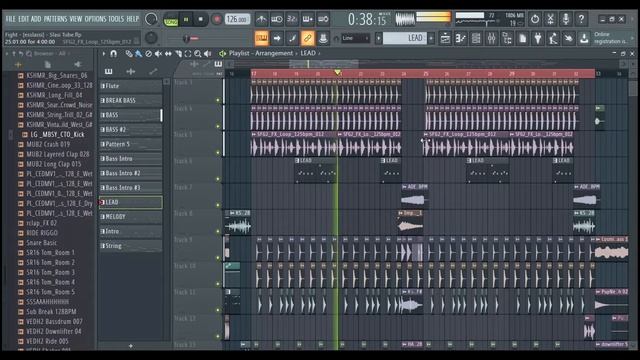This screenshot has width=640, height=360.
Task: Open the audio editor scissors icon
Action: [550, 19]
